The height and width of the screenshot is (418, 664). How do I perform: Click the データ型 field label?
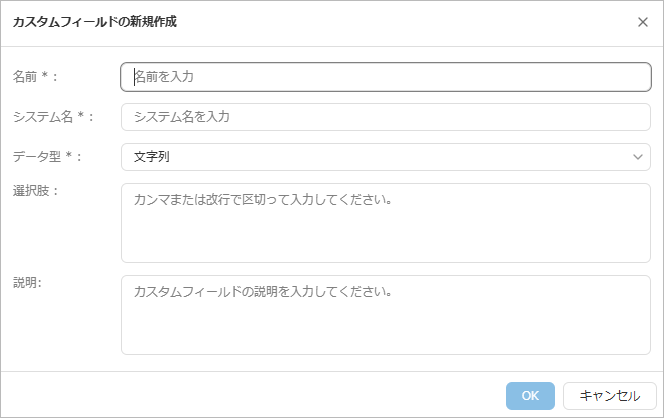coord(34,156)
